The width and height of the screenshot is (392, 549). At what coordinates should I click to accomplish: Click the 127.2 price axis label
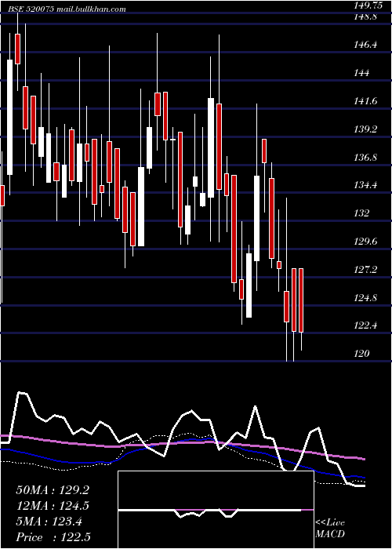pyautogui.click(x=366, y=270)
